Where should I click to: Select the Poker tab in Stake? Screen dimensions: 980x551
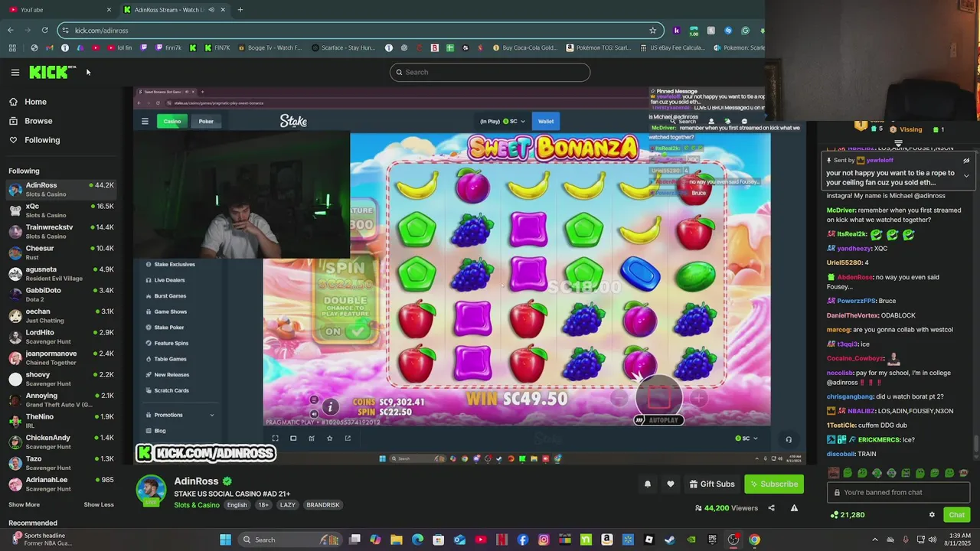(206, 121)
